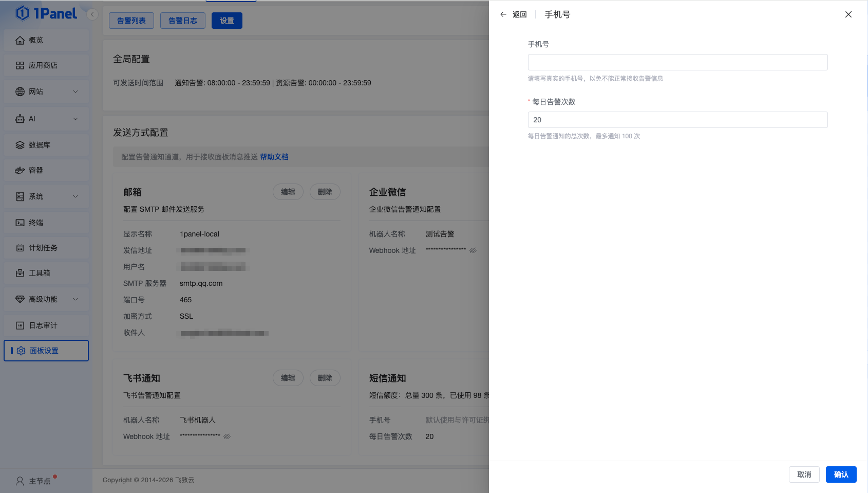The width and height of the screenshot is (868, 493).
Task: Expand the Advanced Features (高级功能) chevron
Action: click(76, 299)
